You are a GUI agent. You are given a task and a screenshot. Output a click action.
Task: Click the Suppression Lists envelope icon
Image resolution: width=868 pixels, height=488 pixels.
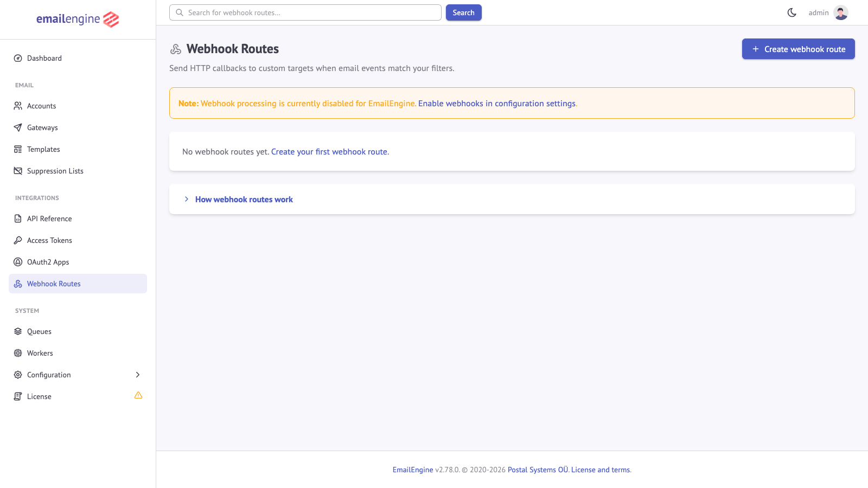18,171
